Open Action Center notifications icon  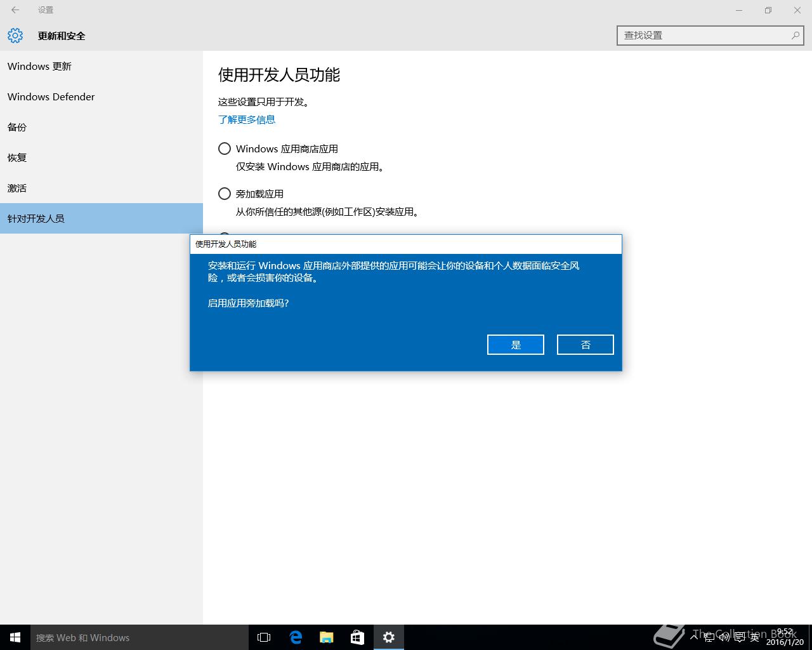[x=740, y=637]
